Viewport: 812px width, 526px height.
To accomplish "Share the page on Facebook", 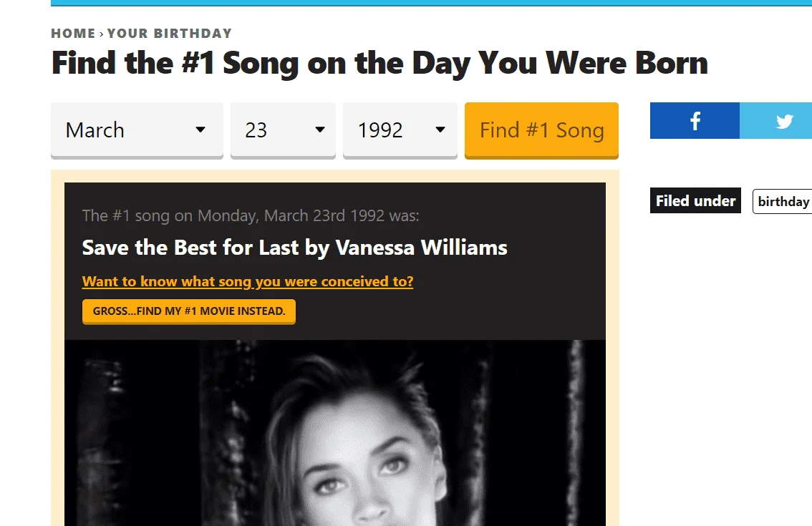I will pos(695,121).
